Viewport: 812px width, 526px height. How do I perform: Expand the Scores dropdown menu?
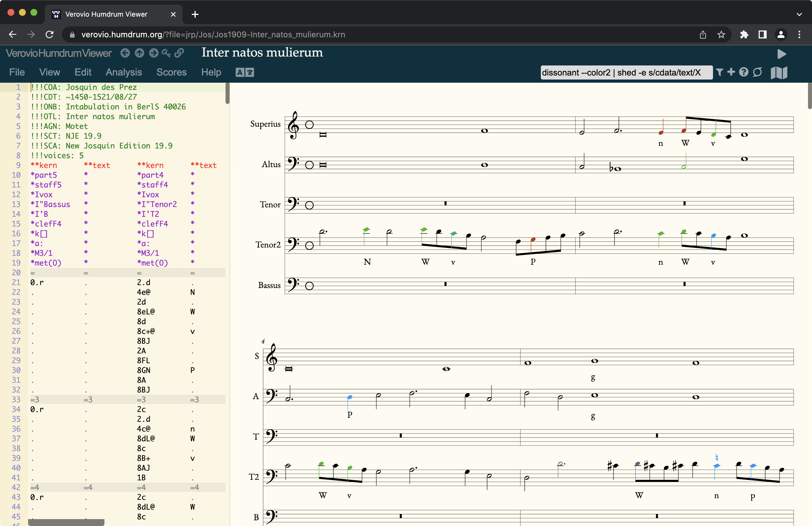pos(171,72)
